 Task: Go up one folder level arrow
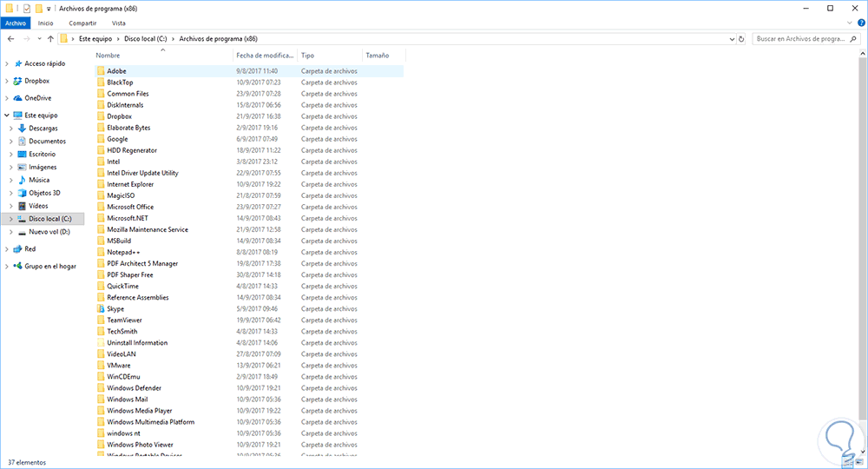tap(50, 39)
